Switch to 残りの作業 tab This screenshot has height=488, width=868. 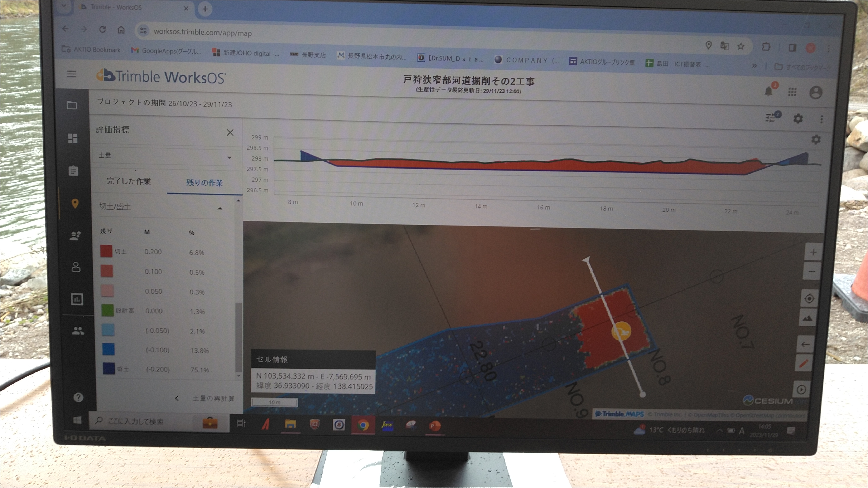(204, 182)
